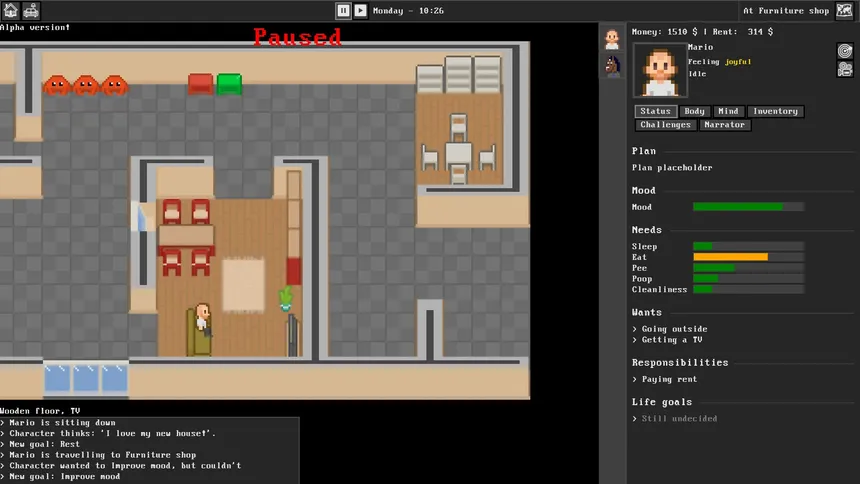The image size is (860, 484).
Task: Expand the 'Still undecided' life goal
Action: click(x=675, y=419)
